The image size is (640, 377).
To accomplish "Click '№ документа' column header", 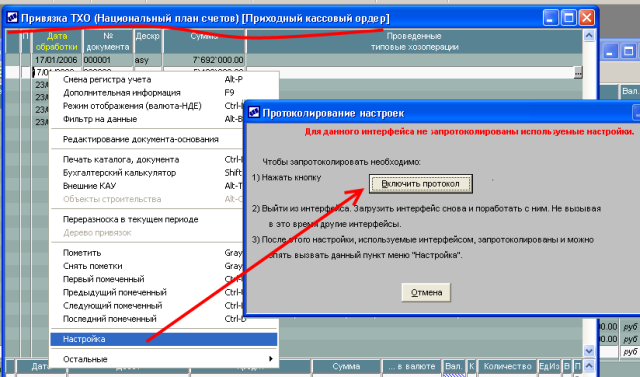I will (108, 41).
